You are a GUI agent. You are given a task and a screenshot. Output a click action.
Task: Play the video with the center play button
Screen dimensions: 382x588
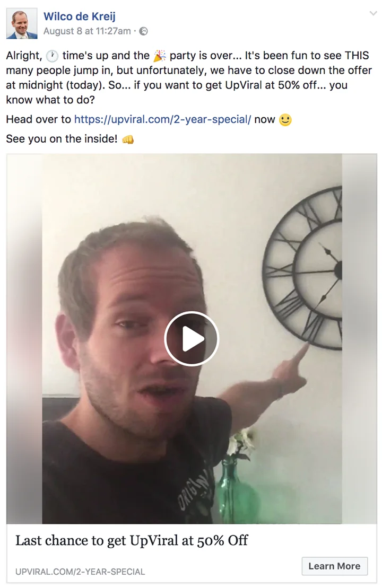(192, 339)
